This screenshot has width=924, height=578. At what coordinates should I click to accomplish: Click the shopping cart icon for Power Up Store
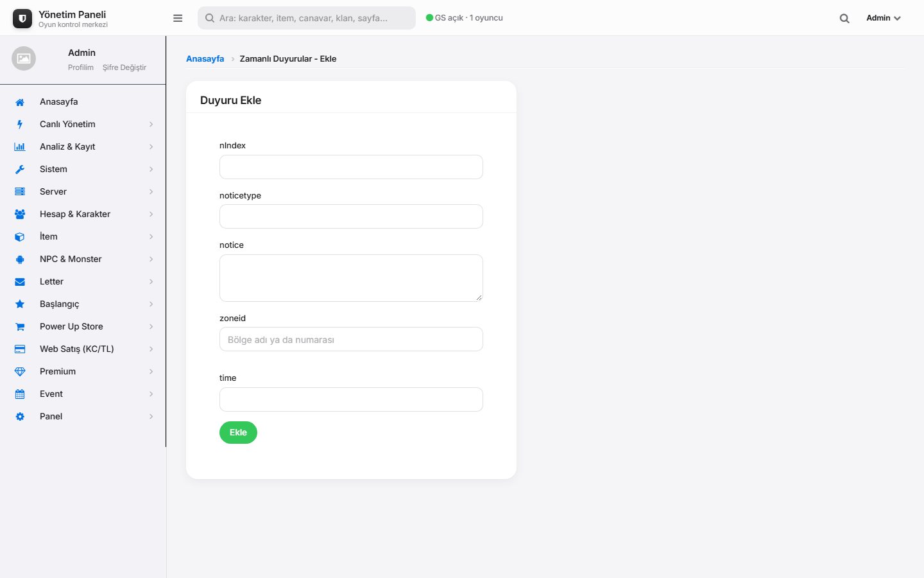point(20,327)
